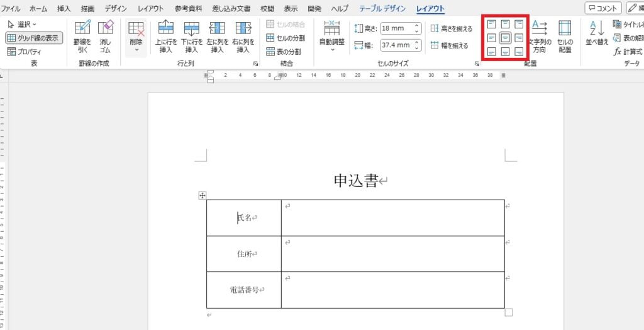Open セルのサイズ dialog launcher
The image size is (644, 330).
477,64
